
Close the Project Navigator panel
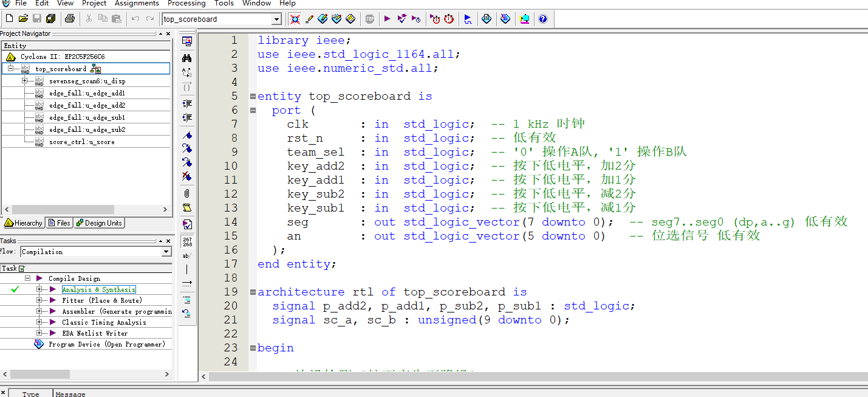(168, 33)
